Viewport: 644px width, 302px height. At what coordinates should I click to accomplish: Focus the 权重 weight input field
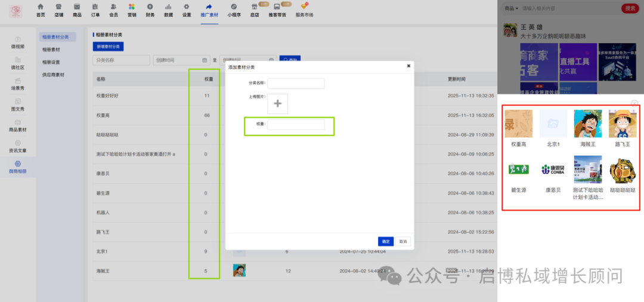coord(296,125)
